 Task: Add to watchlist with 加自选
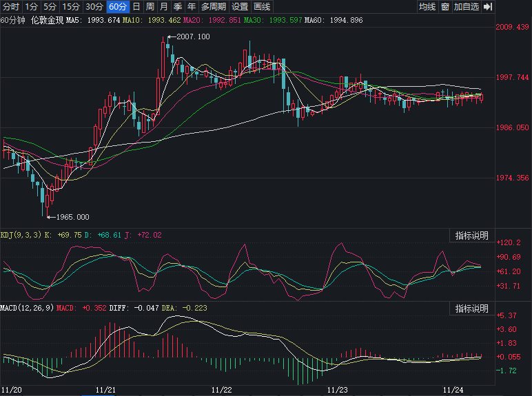tap(467, 7)
